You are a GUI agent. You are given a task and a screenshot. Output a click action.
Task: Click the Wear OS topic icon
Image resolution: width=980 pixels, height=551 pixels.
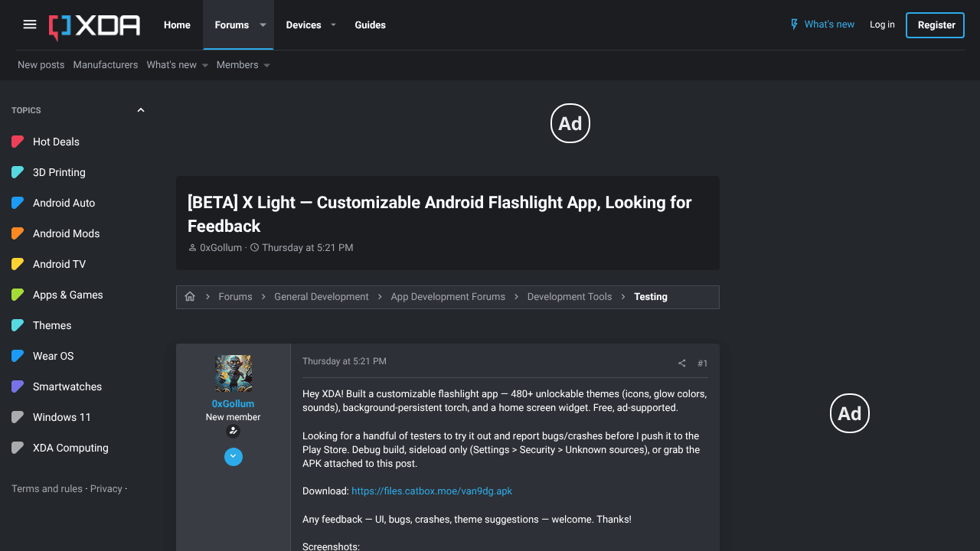18,356
